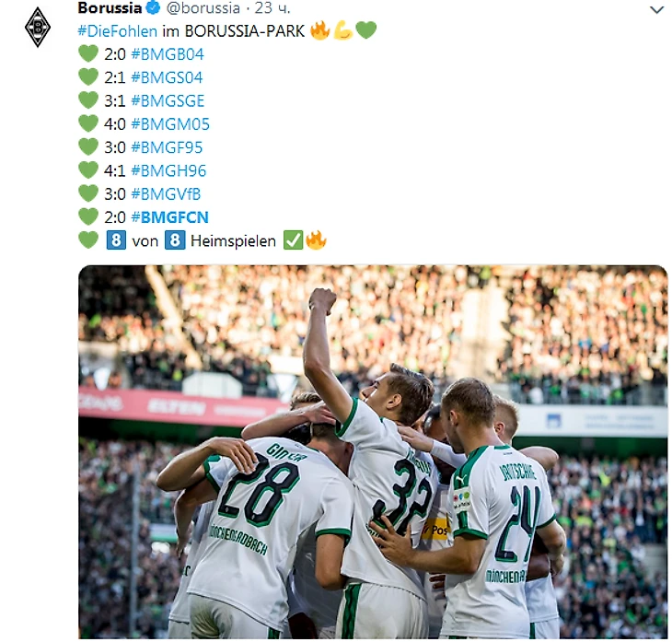This screenshot has height=642, width=672.
Task: Click the flexed biceps emoji
Action: [x=342, y=30]
